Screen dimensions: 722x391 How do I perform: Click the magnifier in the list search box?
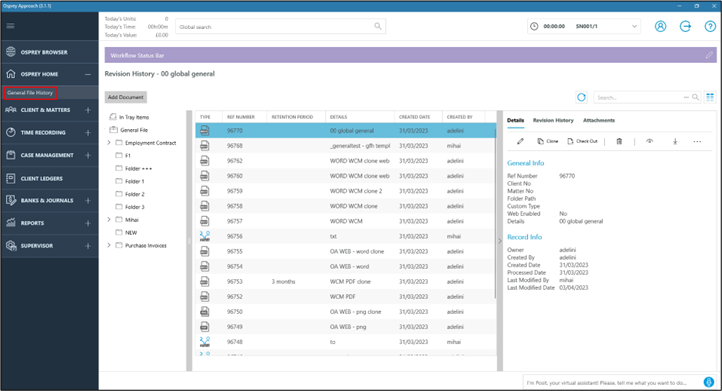[x=695, y=97]
